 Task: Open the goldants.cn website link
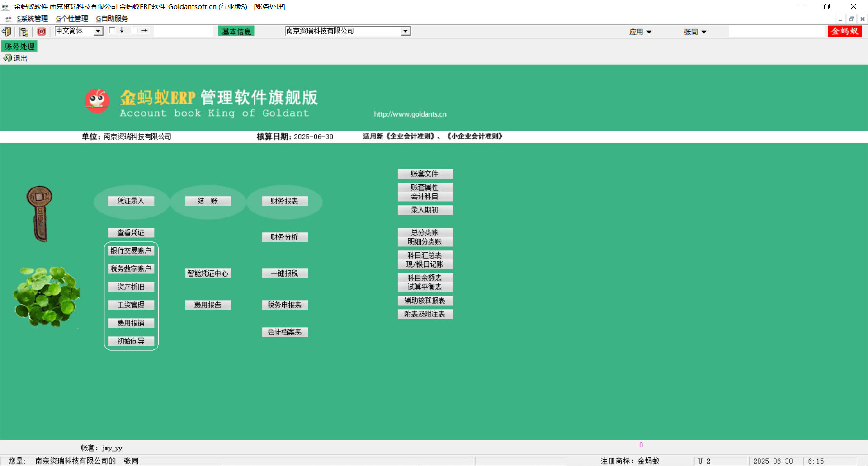[x=410, y=114]
